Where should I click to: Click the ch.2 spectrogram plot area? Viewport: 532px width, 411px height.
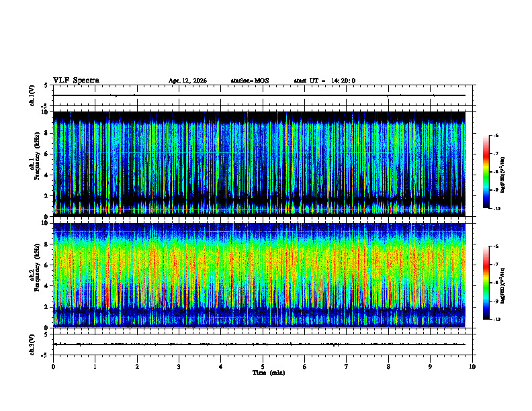[259, 275]
